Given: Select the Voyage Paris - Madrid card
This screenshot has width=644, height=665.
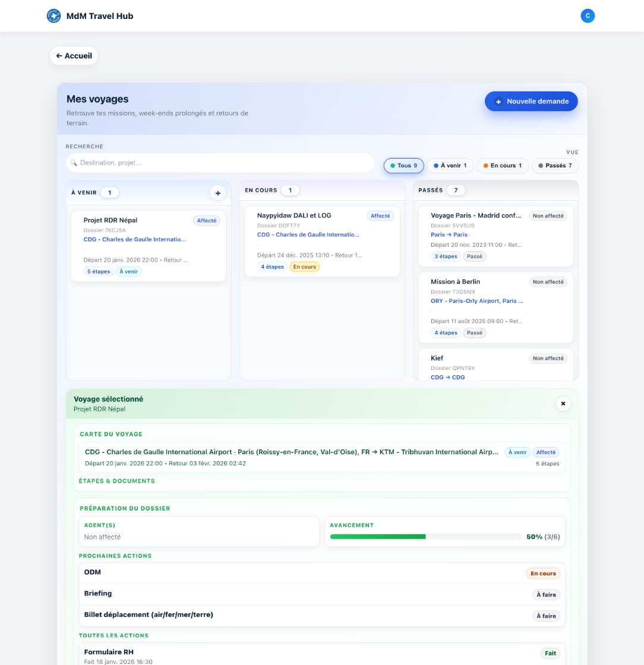Looking at the screenshot, I should click(495, 236).
